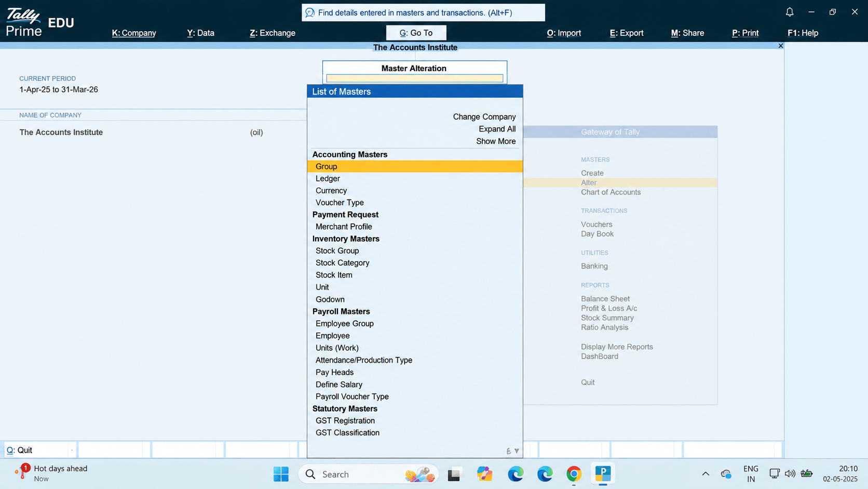868x489 pixels.
Task: Open the ENG IN language switcher
Action: tap(751, 474)
